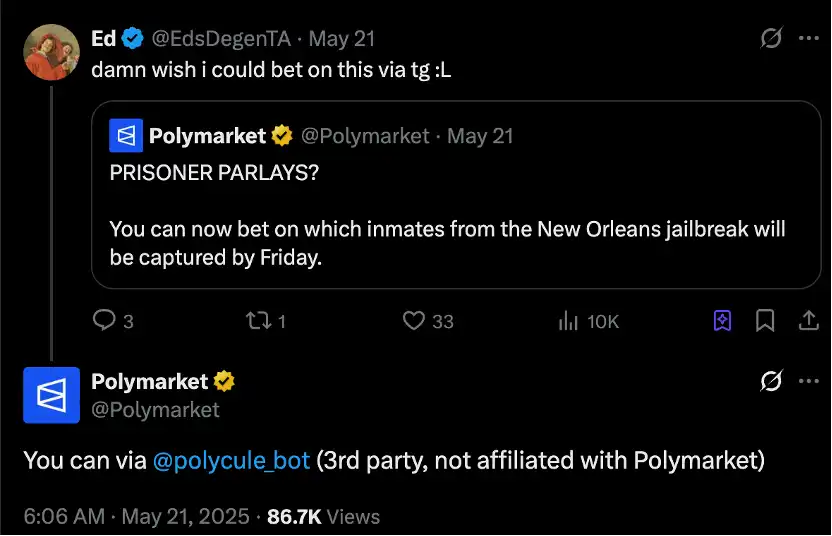Open Ed's profile picture

pos(51,51)
